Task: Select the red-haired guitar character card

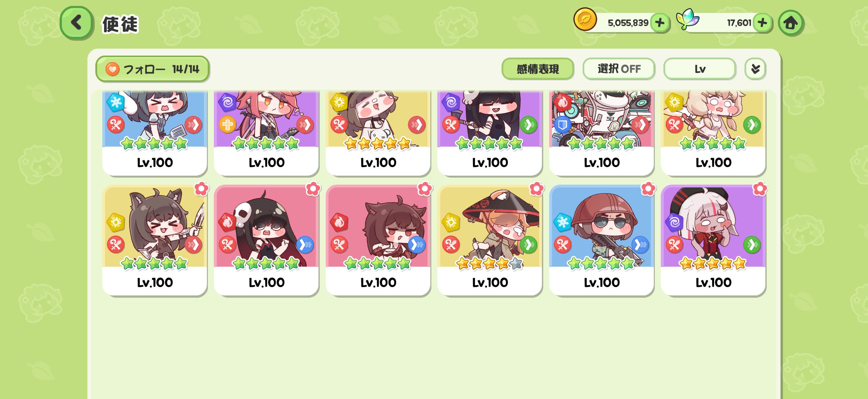Action: click(x=266, y=133)
